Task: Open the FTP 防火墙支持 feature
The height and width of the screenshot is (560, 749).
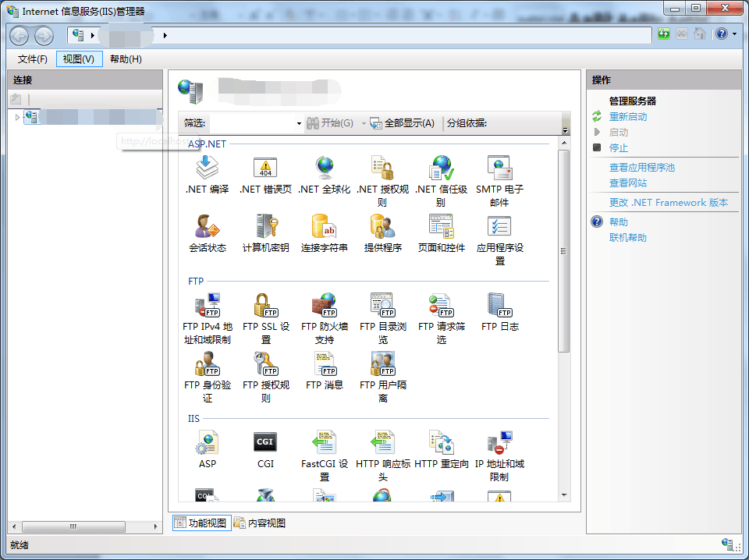Action: tap(324, 305)
